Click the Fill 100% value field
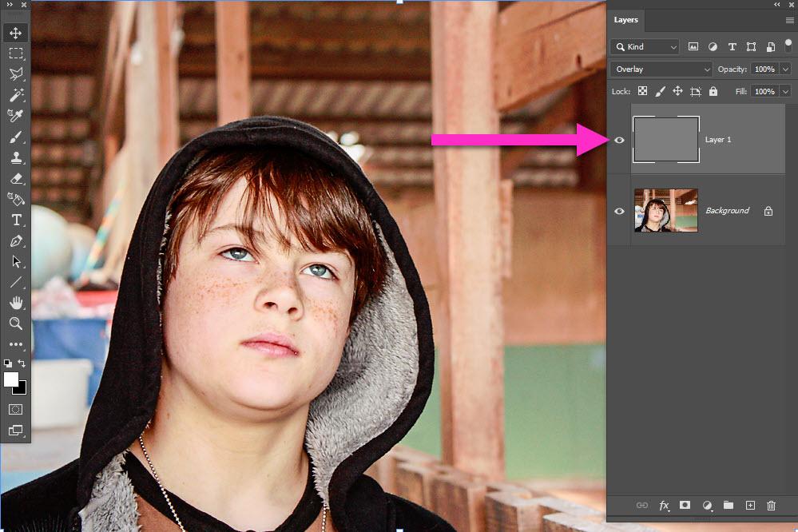 pos(765,92)
